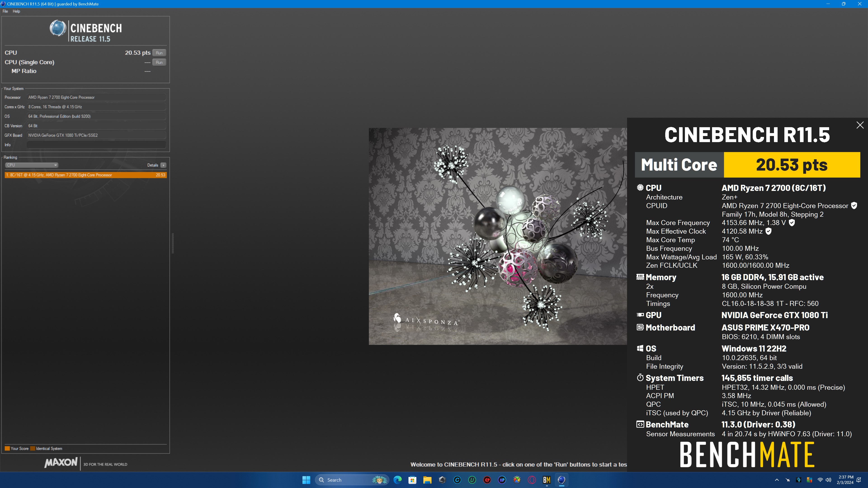Click the 20.53 pts yellow score box
This screenshot has width=868, height=488.
[x=792, y=165]
